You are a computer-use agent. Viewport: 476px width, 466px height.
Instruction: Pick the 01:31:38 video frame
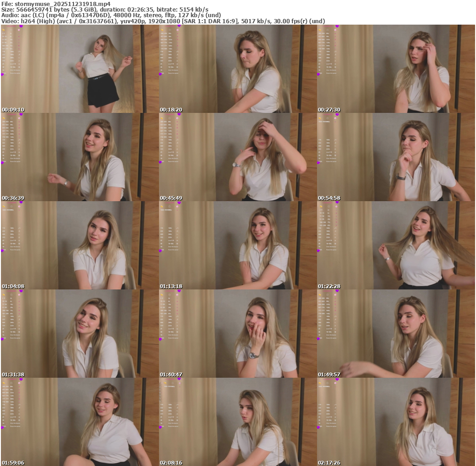[x=80, y=334]
